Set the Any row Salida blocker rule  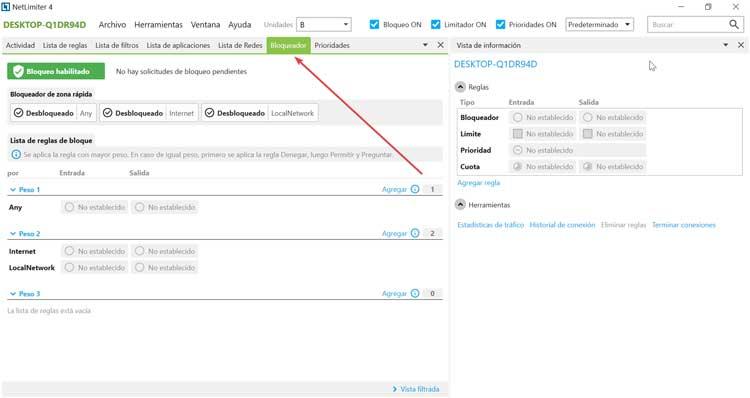tap(165, 207)
